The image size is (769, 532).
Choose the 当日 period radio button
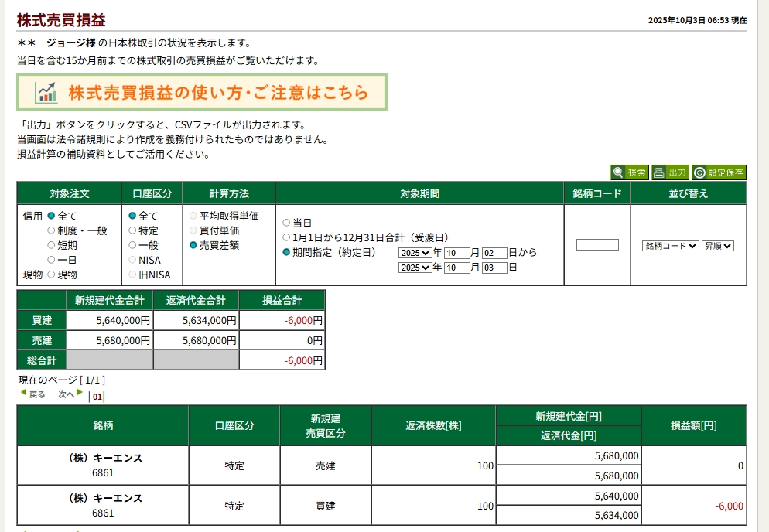286,223
